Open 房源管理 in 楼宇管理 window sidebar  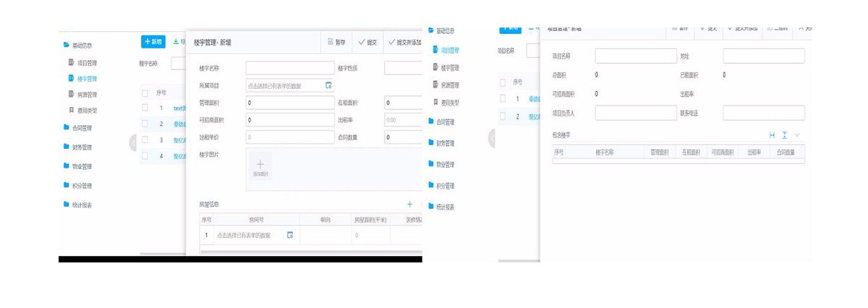[82, 94]
